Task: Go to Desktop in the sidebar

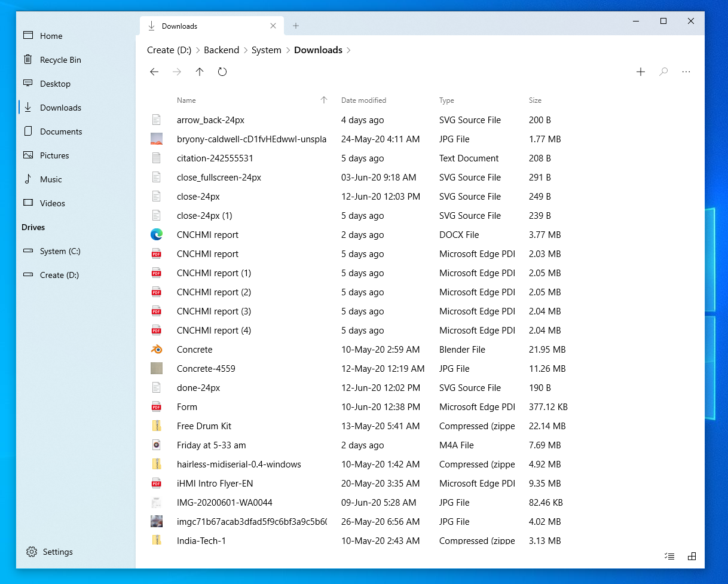Action: [77, 84]
